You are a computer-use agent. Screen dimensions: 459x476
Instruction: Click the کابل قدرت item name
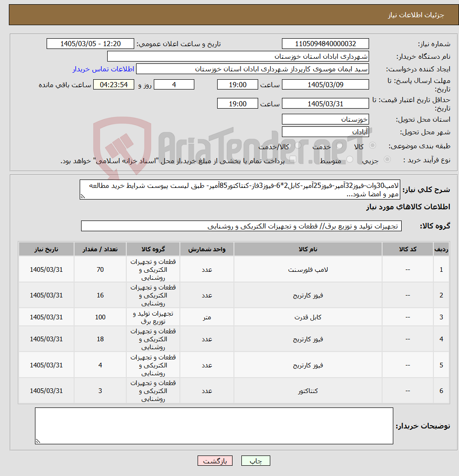click(308, 317)
